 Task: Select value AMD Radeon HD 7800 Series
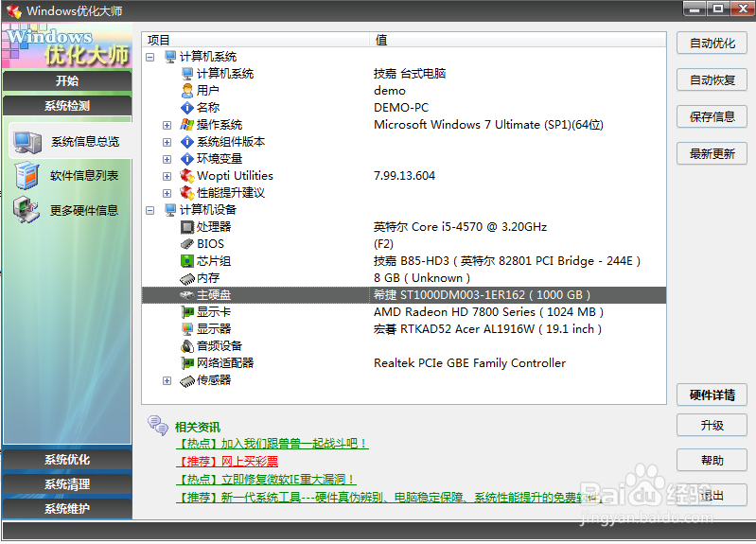point(488,312)
